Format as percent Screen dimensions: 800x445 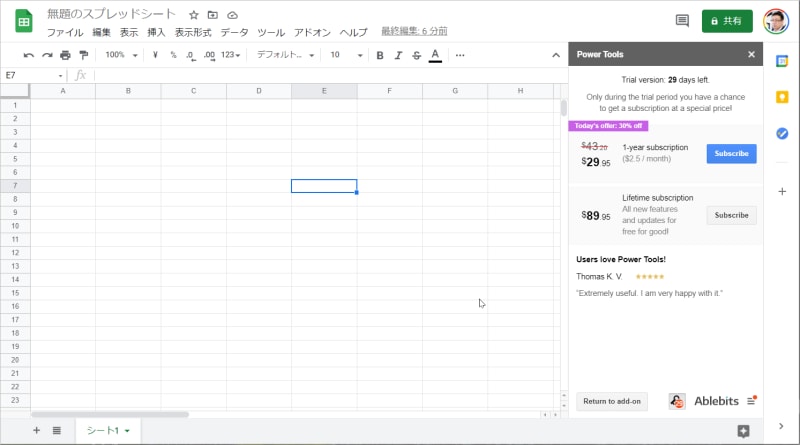tap(173, 55)
